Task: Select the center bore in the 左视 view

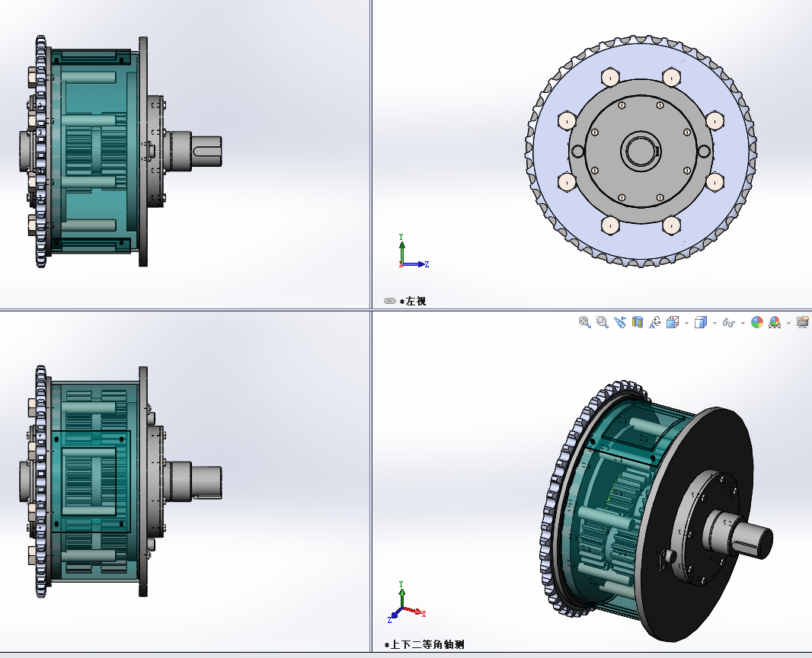Action: [641, 151]
